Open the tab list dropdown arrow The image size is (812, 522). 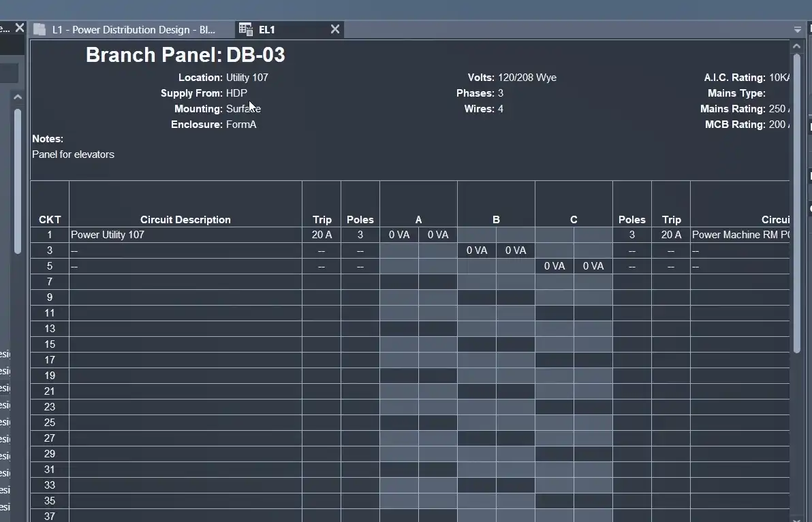797,30
